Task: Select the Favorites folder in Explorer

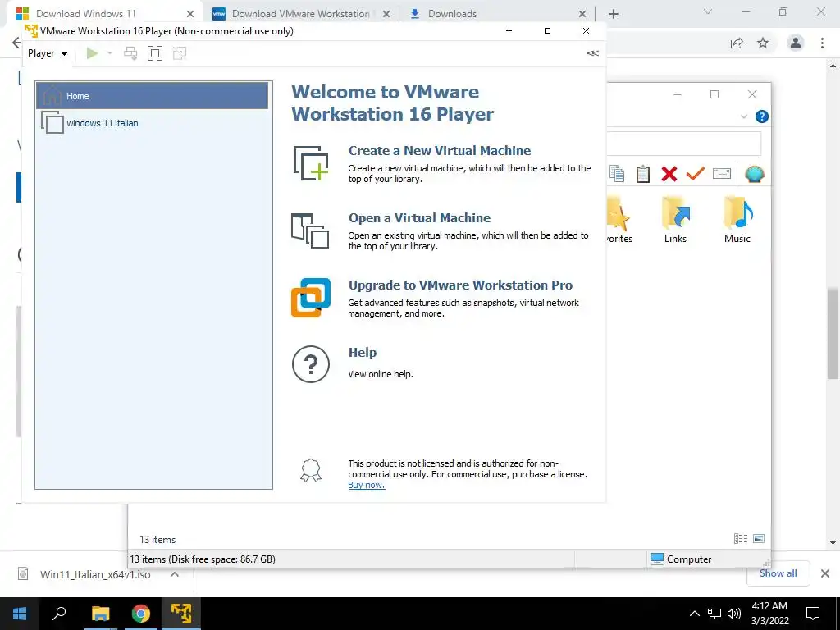Action: (620, 220)
